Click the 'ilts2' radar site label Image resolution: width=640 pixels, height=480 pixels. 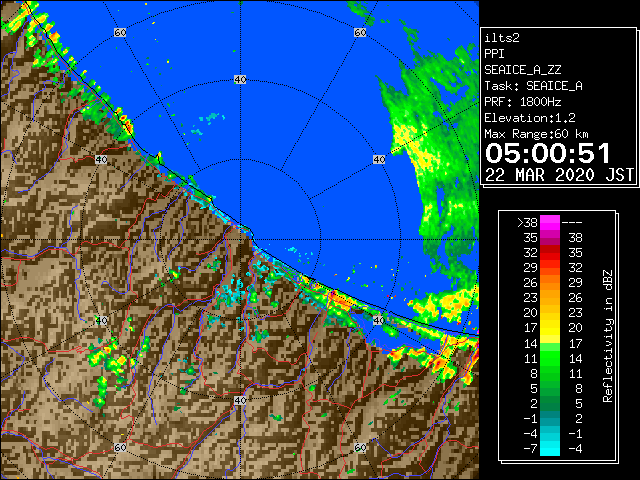(502, 38)
